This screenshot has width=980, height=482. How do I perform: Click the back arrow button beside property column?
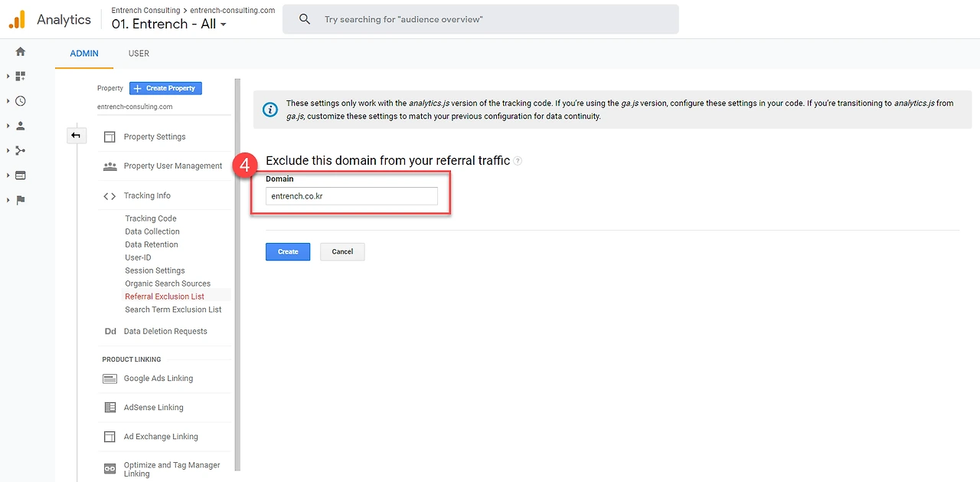tap(75, 136)
